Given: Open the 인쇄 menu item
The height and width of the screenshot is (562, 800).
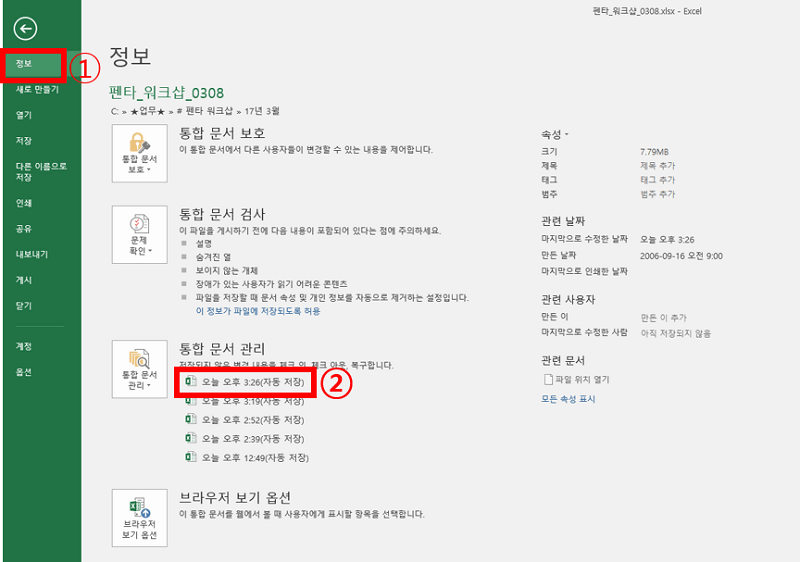Looking at the screenshot, I should 24,203.
